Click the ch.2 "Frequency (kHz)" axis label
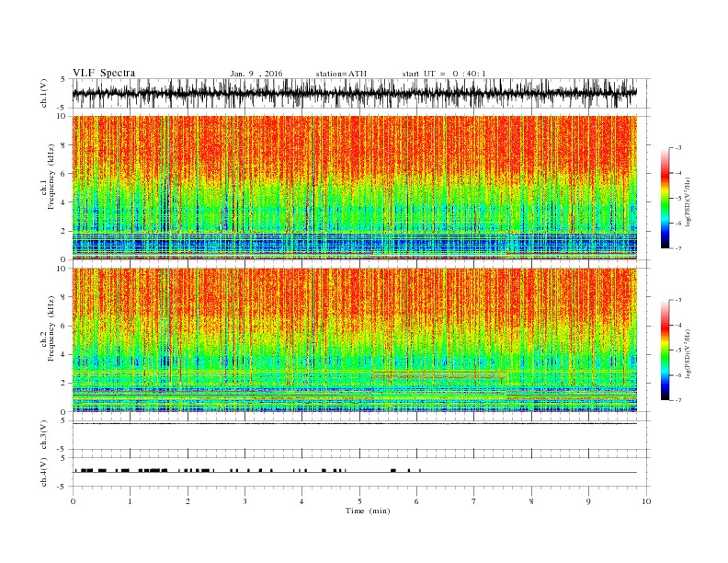 pyautogui.click(x=51, y=328)
